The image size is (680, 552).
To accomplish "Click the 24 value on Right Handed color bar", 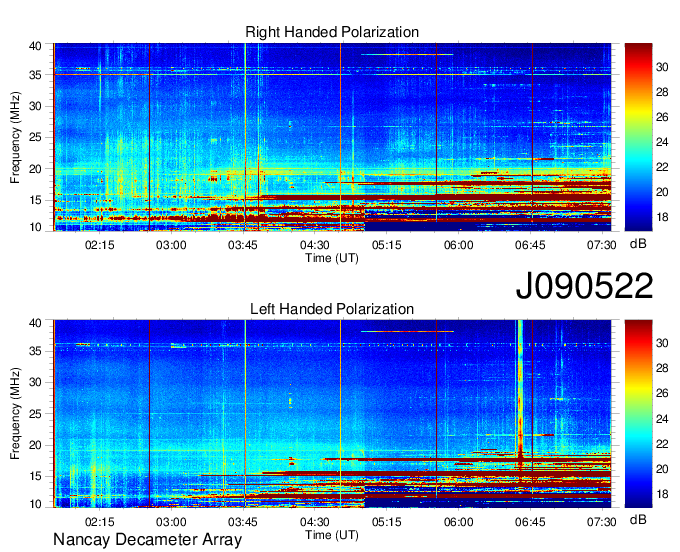I will point(662,142).
